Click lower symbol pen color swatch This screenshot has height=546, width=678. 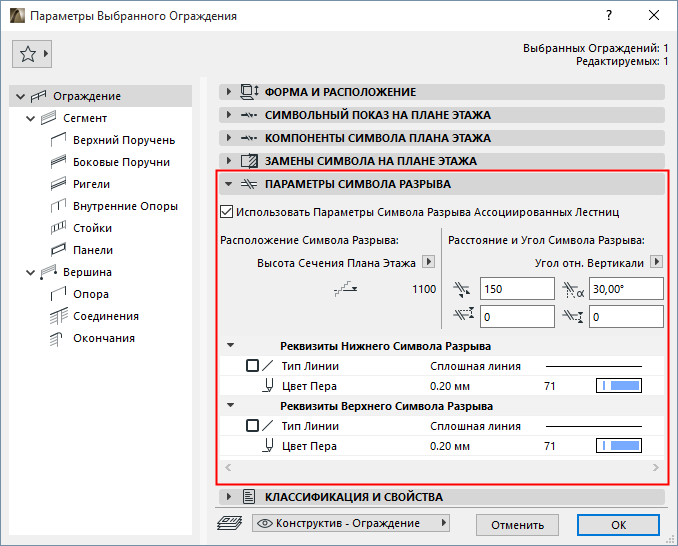click(x=619, y=386)
